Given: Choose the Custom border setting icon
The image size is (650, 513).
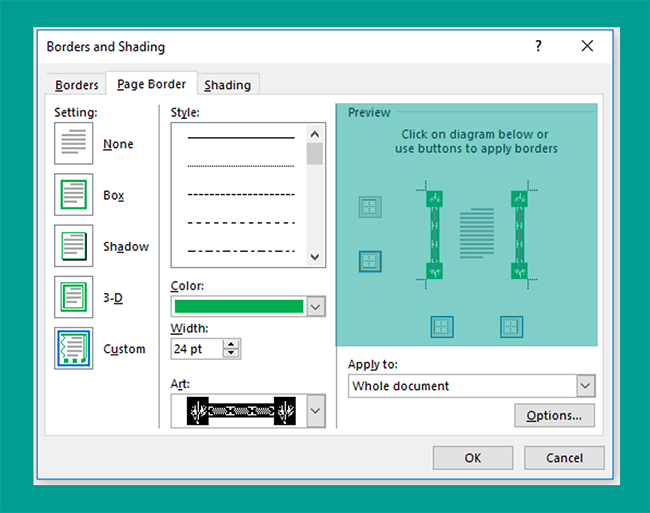Looking at the screenshot, I should [73, 348].
